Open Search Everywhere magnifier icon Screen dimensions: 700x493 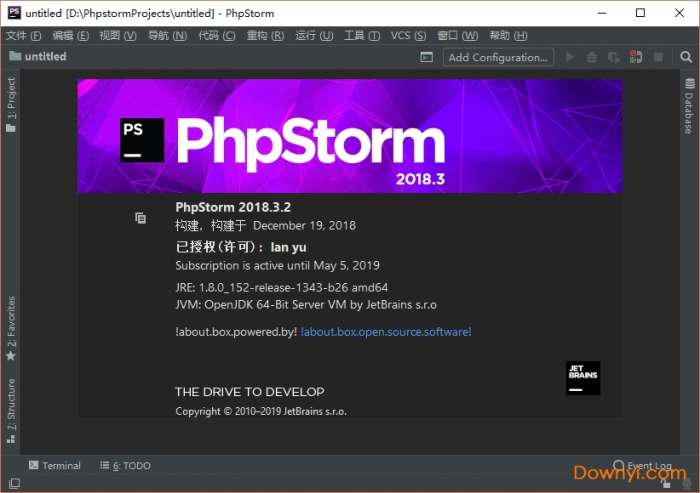(x=686, y=57)
